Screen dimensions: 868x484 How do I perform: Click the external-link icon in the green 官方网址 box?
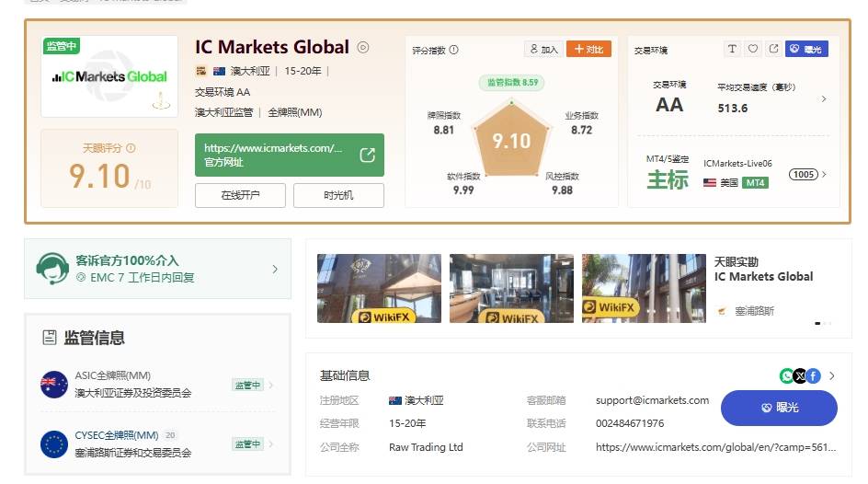click(x=368, y=156)
